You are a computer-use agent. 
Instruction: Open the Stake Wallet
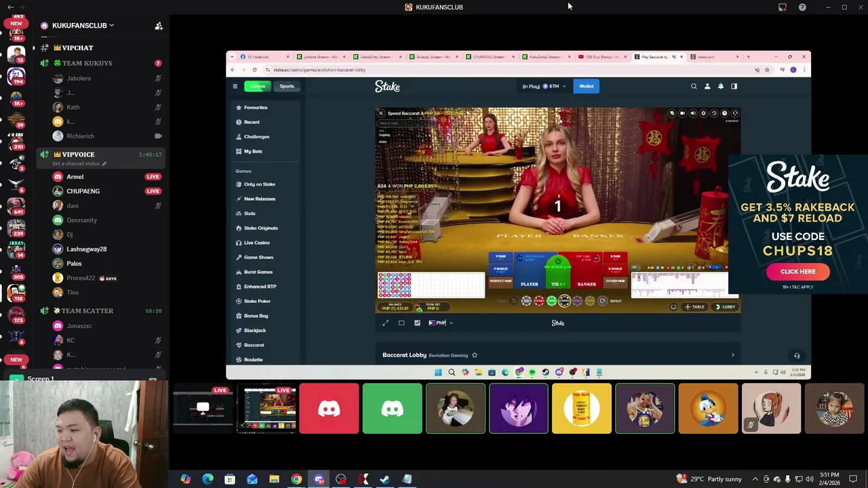pyautogui.click(x=587, y=86)
